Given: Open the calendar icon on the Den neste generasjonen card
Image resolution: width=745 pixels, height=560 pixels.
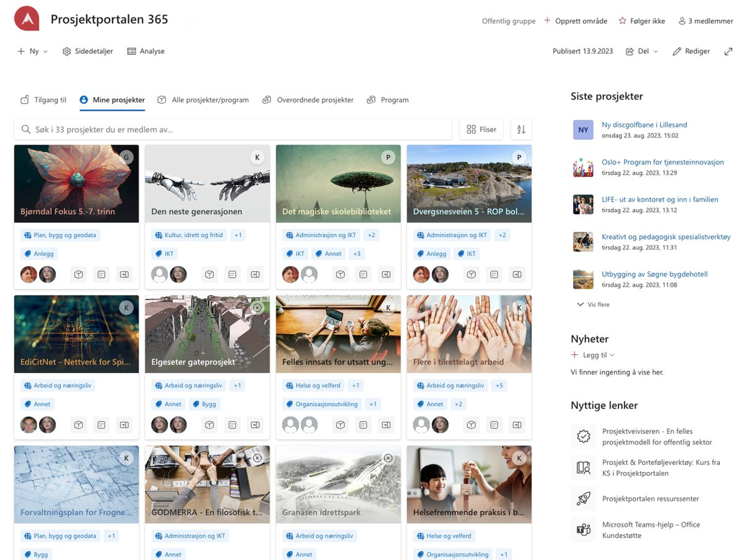Looking at the screenshot, I should pos(232,274).
